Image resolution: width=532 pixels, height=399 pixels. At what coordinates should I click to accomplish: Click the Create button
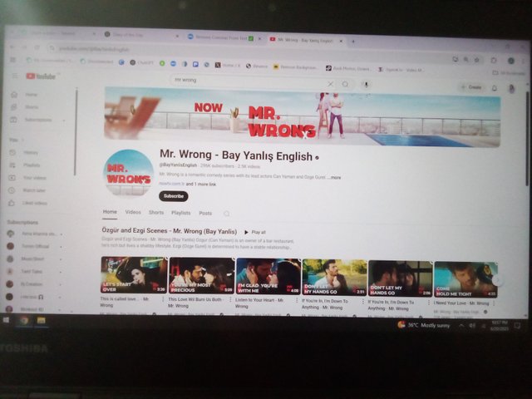[x=471, y=87]
